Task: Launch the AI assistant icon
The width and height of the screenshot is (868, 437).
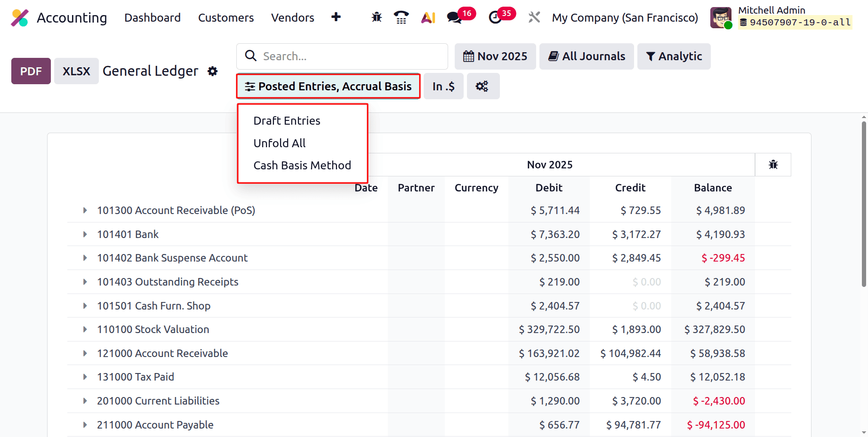Action: click(428, 17)
